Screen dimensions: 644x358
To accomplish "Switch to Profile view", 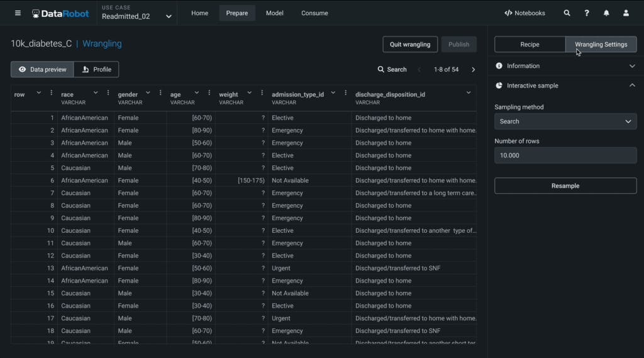I will coord(96,69).
